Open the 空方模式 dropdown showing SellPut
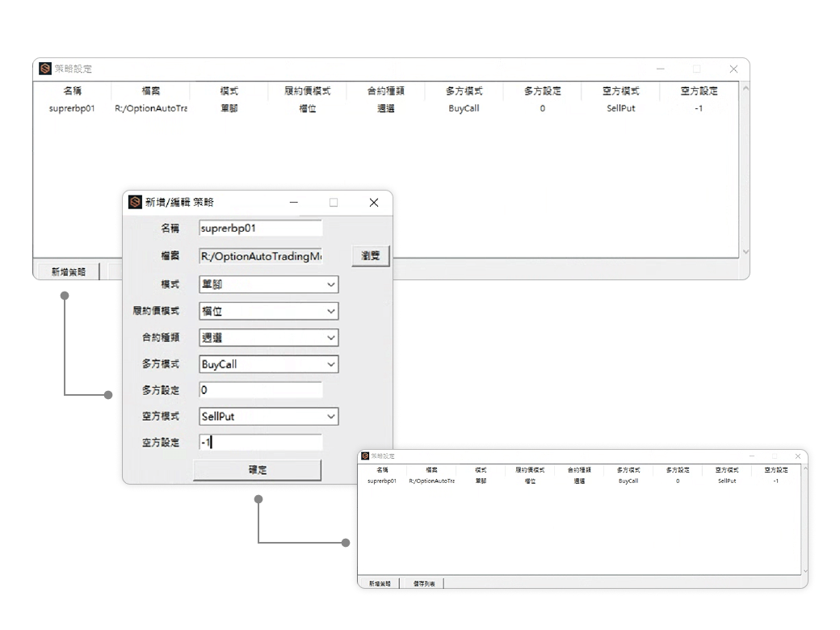Screen dimensions: 840x630 (330, 417)
